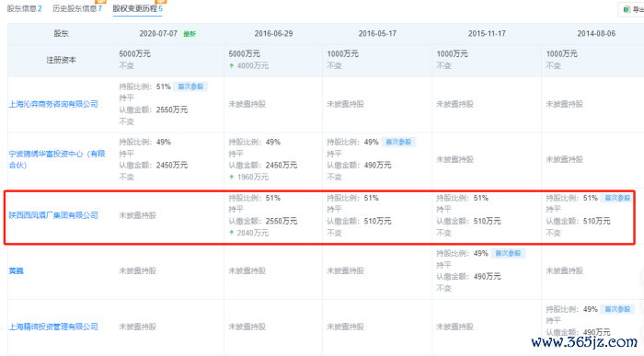Image resolution: width=644 pixels, height=356 pixels.
Task: Open 宁波锦绣华富投资中心 shareholder link
Action: pyautogui.click(x=57, y=159)
